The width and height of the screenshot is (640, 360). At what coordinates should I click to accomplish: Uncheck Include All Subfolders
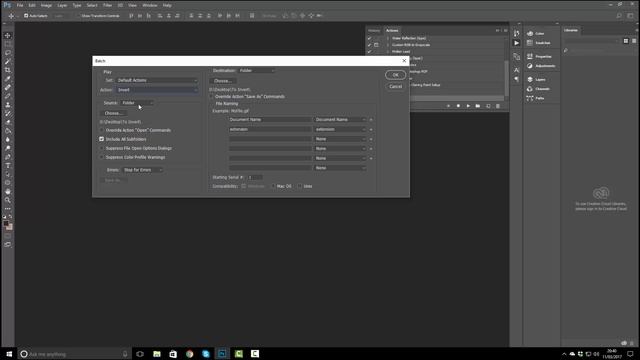[x=102, y=139]
